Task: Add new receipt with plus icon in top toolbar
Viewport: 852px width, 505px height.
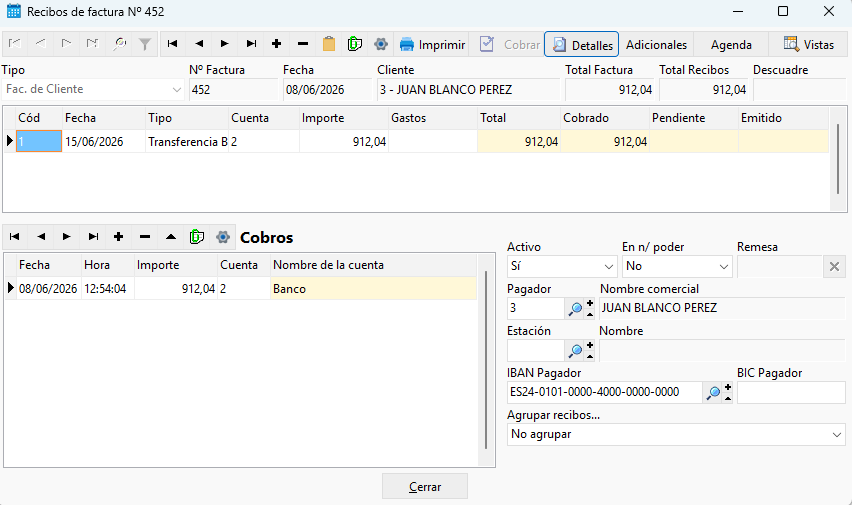Action: pos(277,44)
